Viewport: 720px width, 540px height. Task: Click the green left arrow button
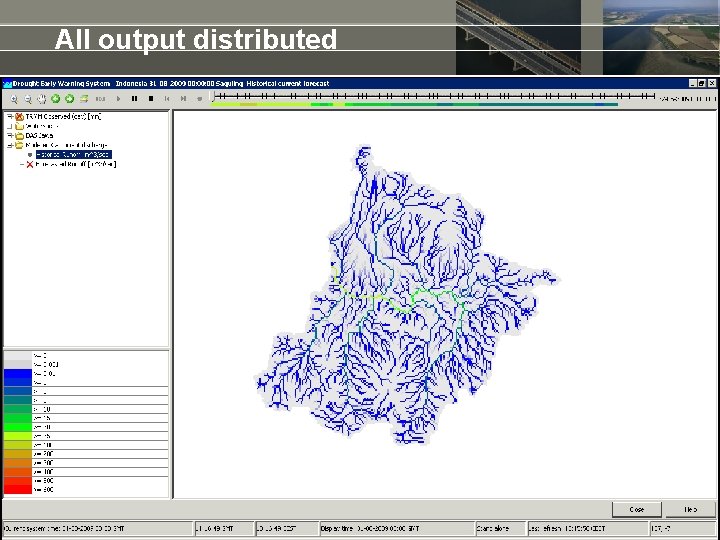pos(56,98)
